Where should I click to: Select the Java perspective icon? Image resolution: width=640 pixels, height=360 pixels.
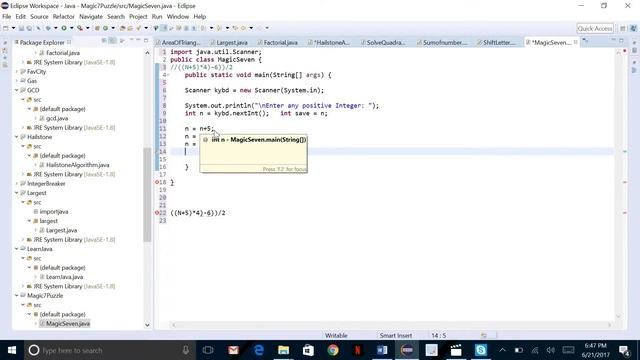pyautogui.click(x=633, y=28)
